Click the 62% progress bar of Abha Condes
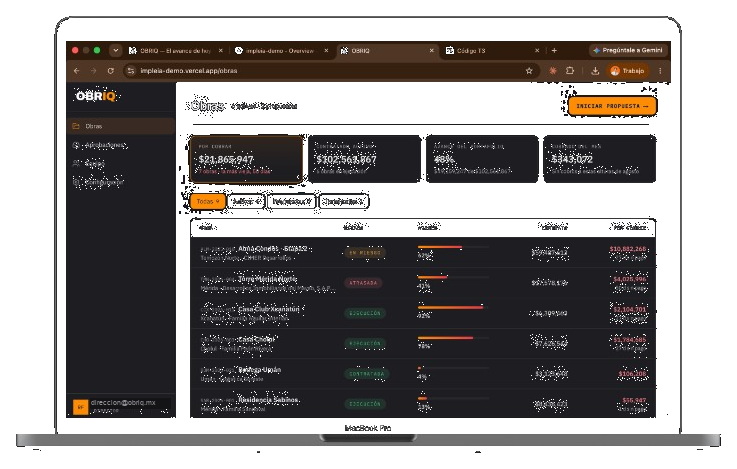737x469 pixels. 453,247
